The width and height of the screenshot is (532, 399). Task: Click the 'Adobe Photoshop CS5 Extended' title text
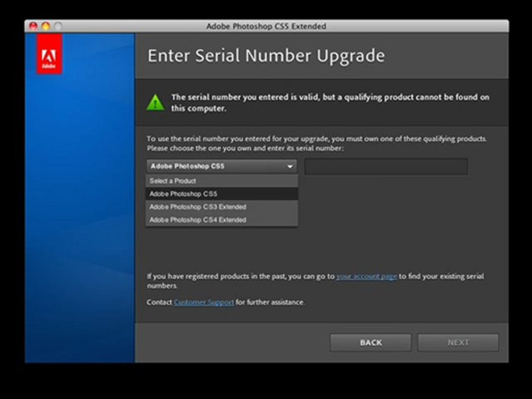point(266,26)
